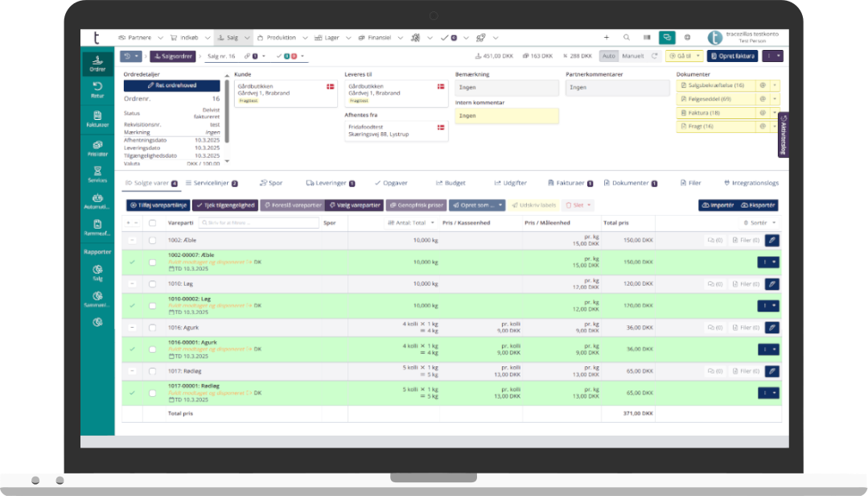
Task: Tick the checkbox for 1002: Æble row
Action: pos(153,240)
